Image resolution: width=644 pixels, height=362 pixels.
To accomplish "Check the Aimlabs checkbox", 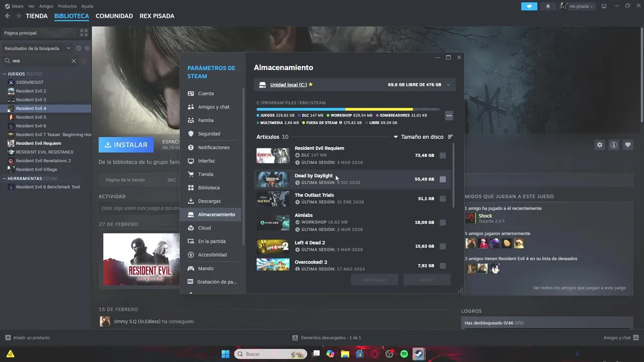I will click(443, 222).
